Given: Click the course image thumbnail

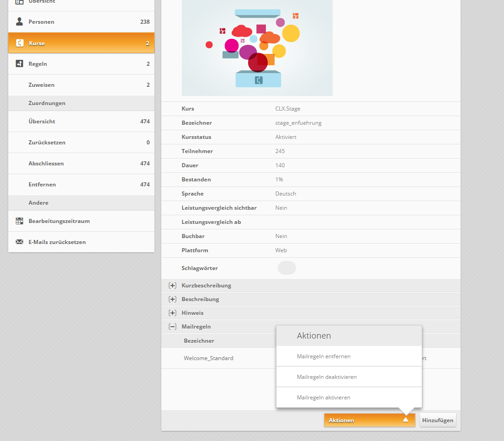Looking at the screenshot, I should point(257,48).
